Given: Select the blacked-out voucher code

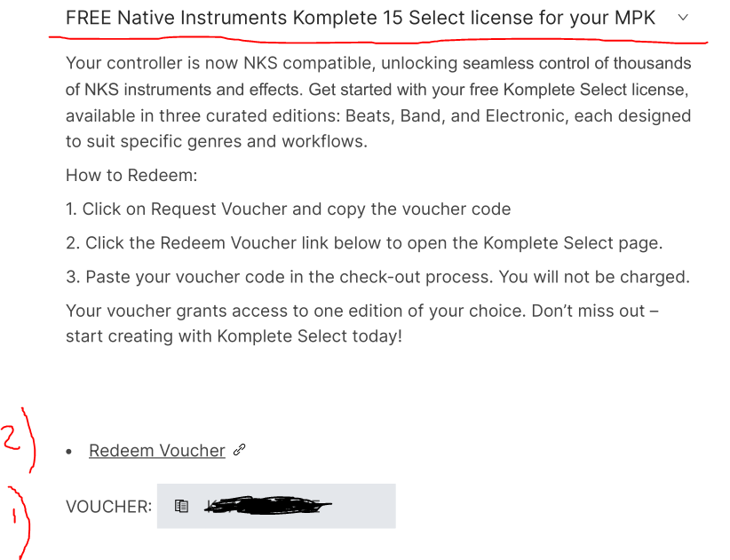Looking at the screenshot, I should point(266,507).
